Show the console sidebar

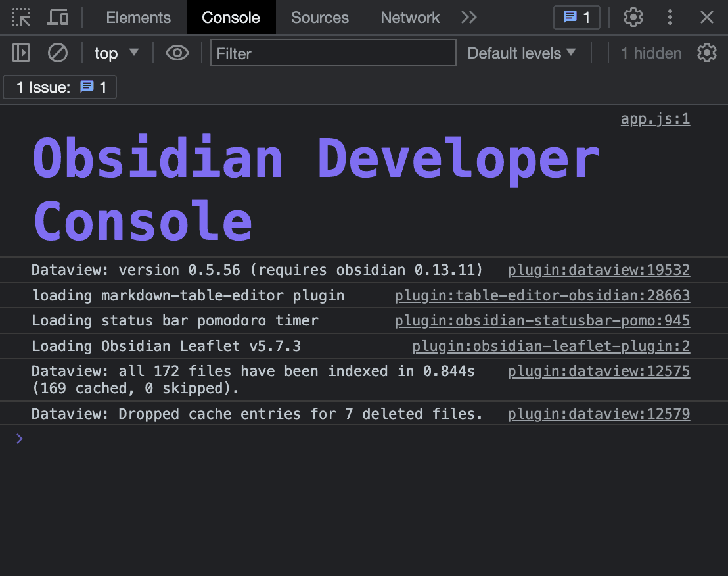pyautogui.click(x=21, y=53)
